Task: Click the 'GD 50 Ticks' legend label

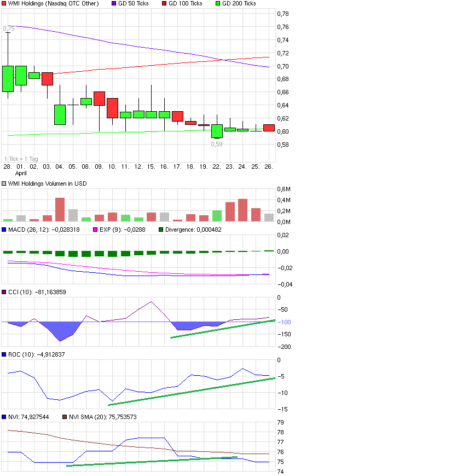Action: click(x=134, y=4)
